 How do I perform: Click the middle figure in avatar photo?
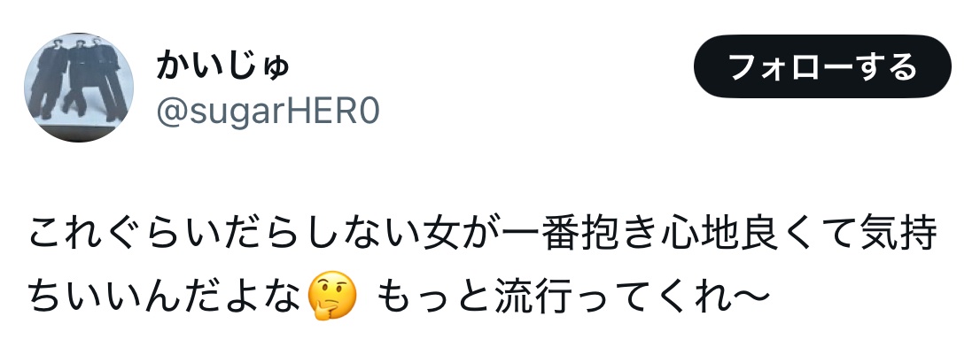pyautogui.click(x=78, y=76)
